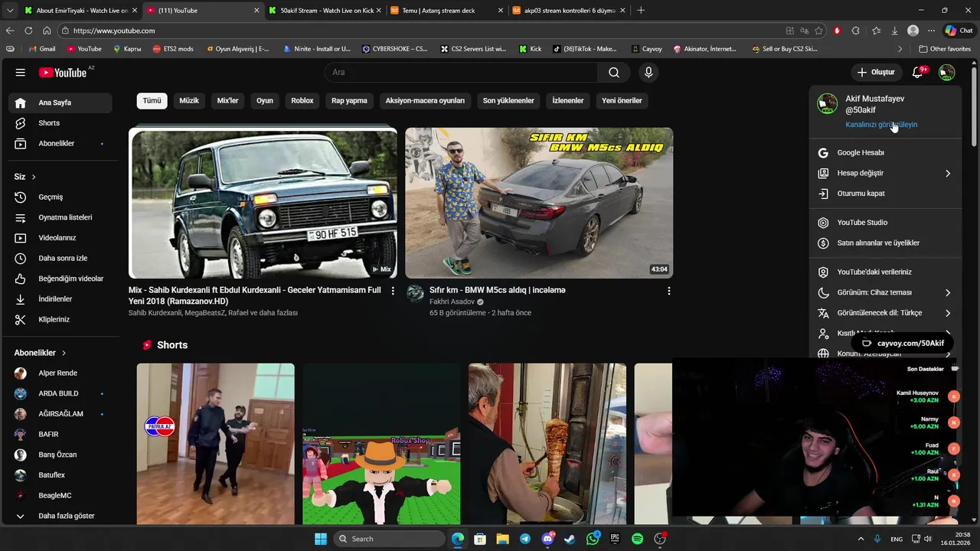The height and width of the screenshot is (551, 980).
Task: Open more options for the Mix video
Action: (x=393, y=291)
